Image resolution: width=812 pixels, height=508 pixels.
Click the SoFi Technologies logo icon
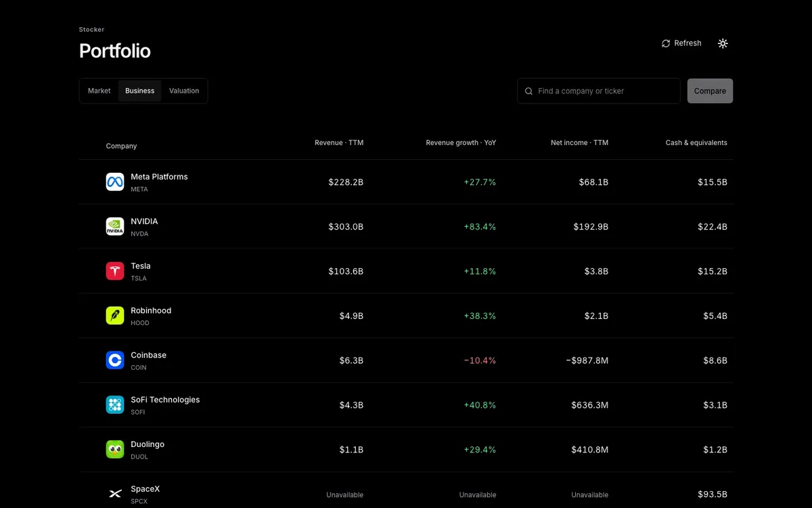pos(115,404)
